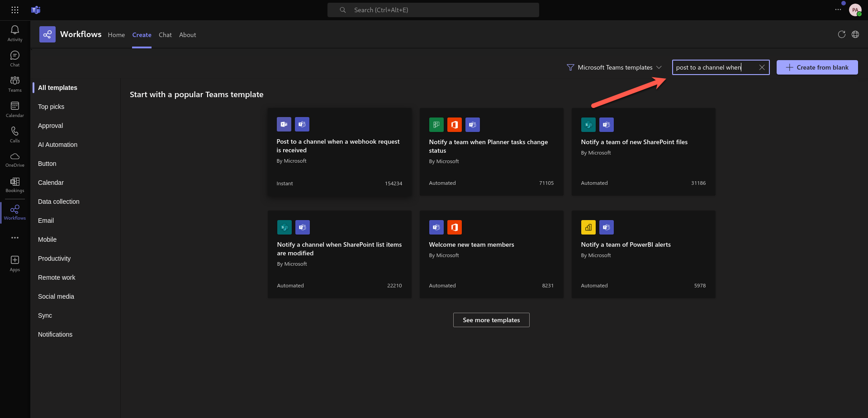Screen dimensions: 868x418
Task: Switch to the Create tab
Action: click(x=142, y=35)
